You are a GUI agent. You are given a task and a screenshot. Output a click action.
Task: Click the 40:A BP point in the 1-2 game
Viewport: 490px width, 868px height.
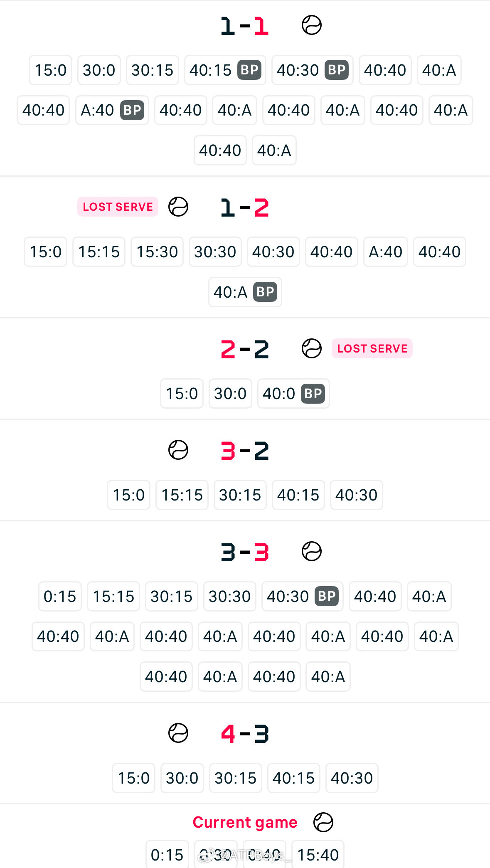coord(245,292)
